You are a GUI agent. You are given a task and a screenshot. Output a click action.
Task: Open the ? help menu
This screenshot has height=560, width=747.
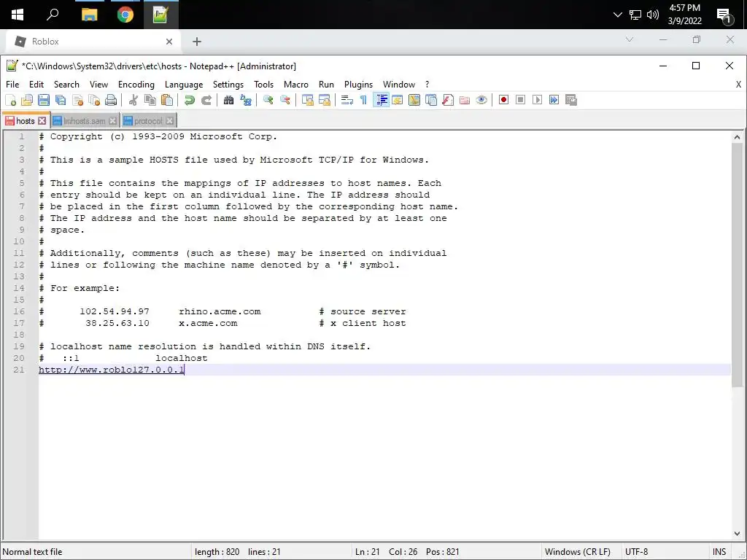pos(427,85)
